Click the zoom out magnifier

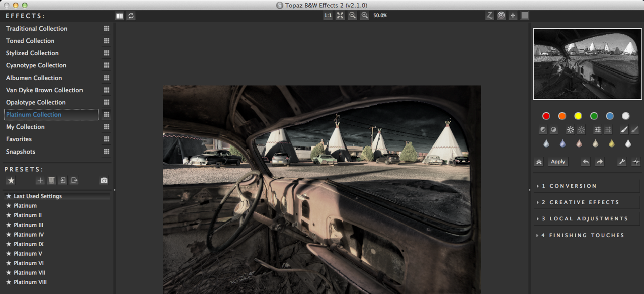352,16
